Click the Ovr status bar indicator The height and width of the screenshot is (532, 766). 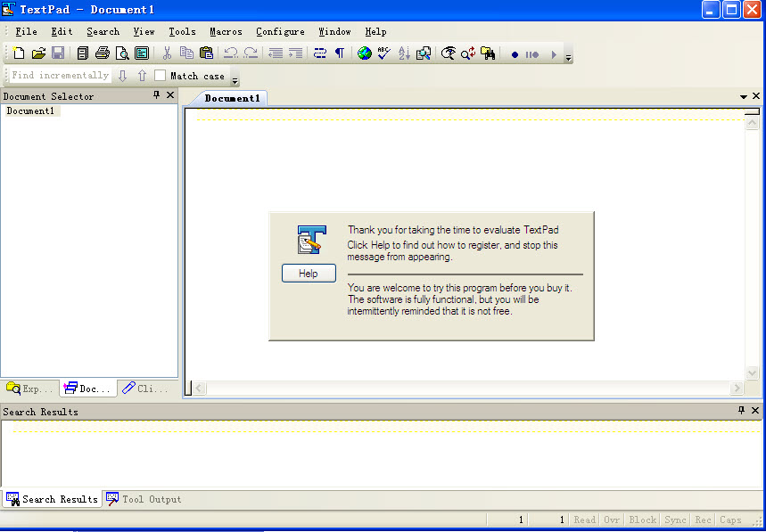tap(612, 520)
